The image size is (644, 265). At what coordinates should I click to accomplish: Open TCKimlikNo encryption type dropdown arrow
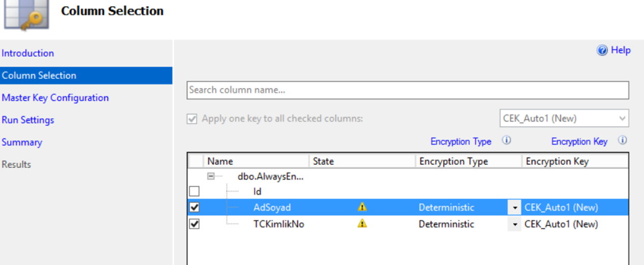tap(514, 224)
